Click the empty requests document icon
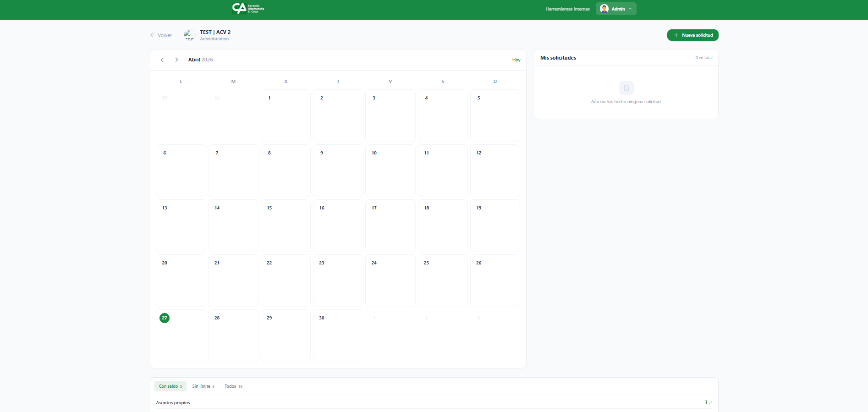This screenshot has height=412, width=868. pyautogui.click(x=626, y=88)
